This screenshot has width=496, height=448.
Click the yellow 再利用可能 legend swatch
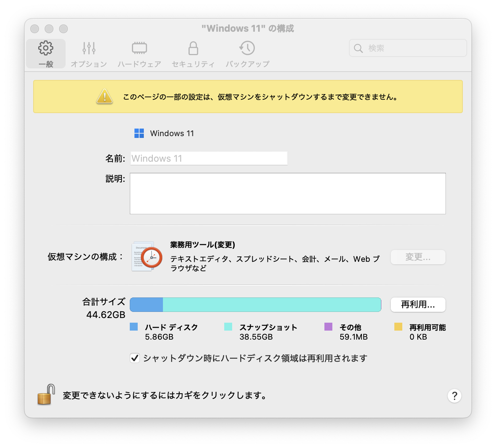tap(398, 327)
